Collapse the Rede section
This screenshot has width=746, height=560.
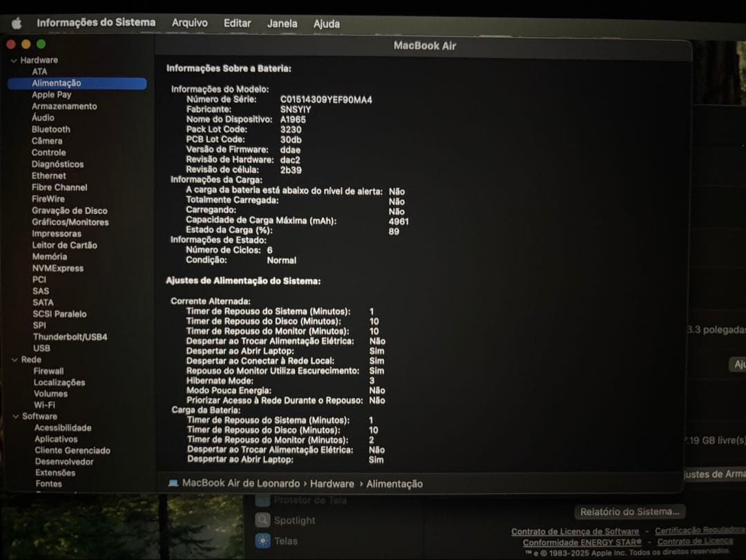click(x=15, y=359)
